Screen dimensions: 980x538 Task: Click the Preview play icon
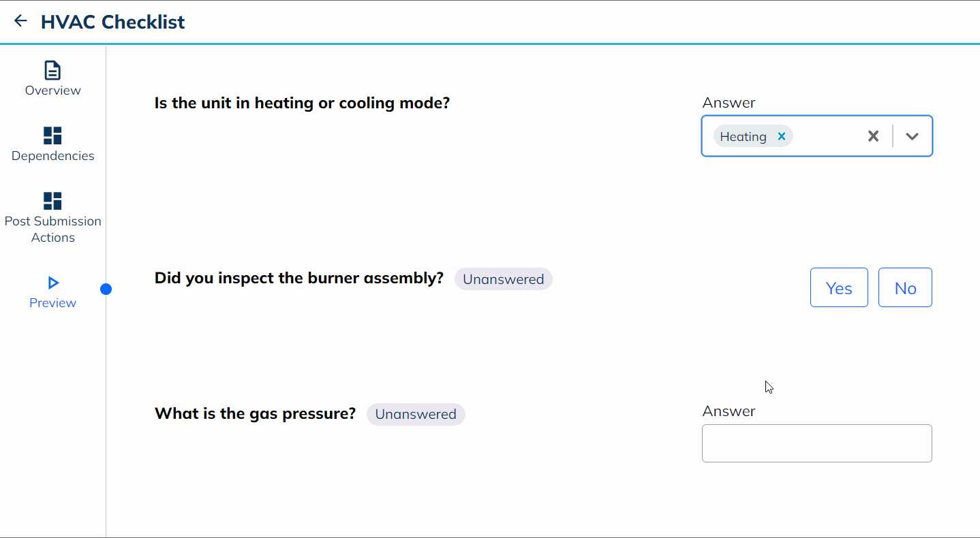point(53,283)
